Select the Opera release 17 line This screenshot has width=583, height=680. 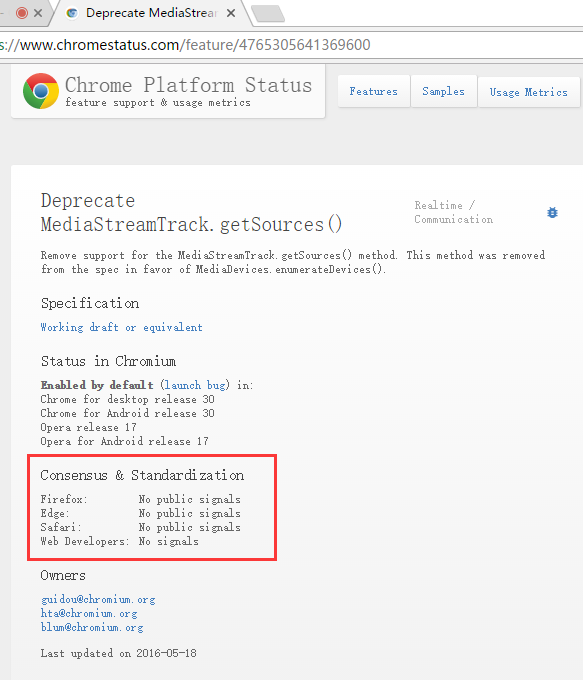[x=88, y=427]
